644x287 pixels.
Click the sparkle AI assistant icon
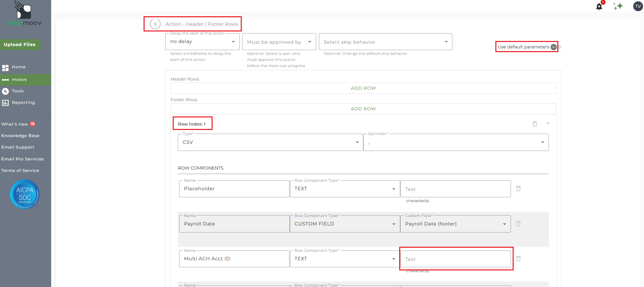click(618, 6)
